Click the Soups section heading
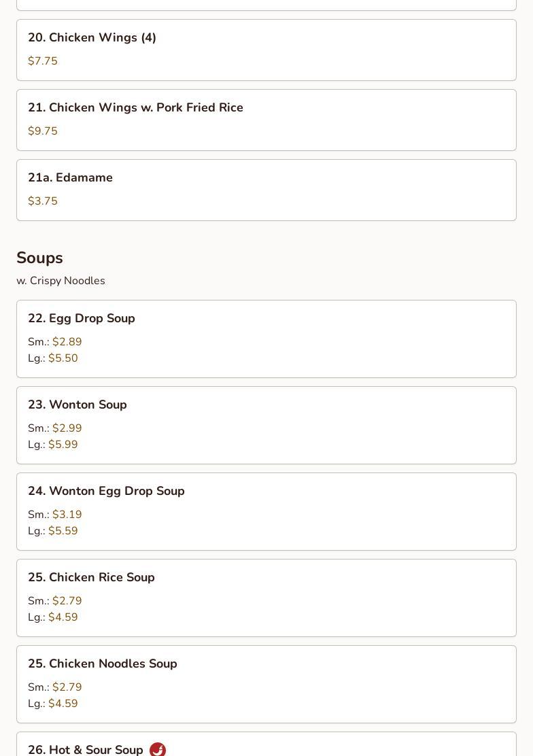Image resolution: width=533 pixels, height=756 pixels. tap(39, 258)
